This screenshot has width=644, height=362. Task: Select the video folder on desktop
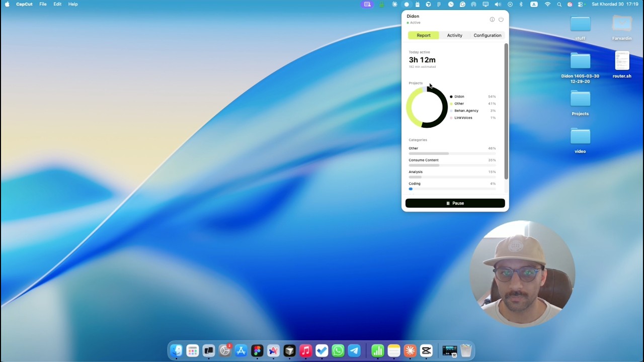coord(580,141)
